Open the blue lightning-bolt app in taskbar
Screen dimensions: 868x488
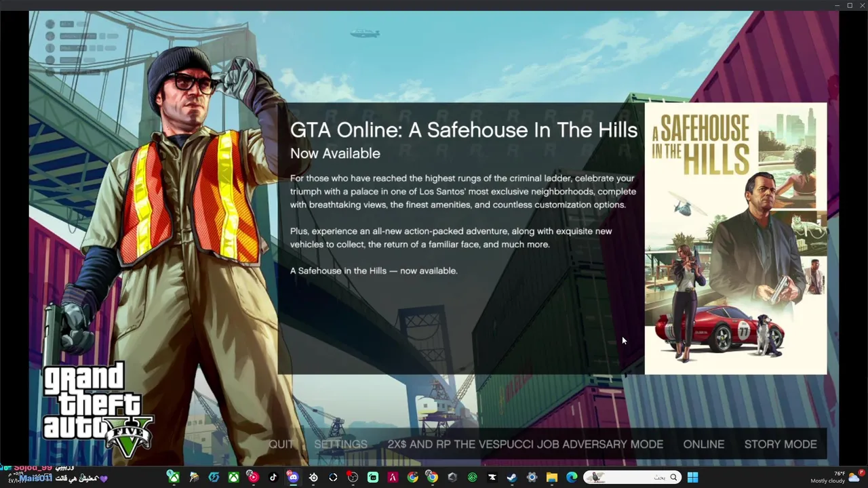214,477
